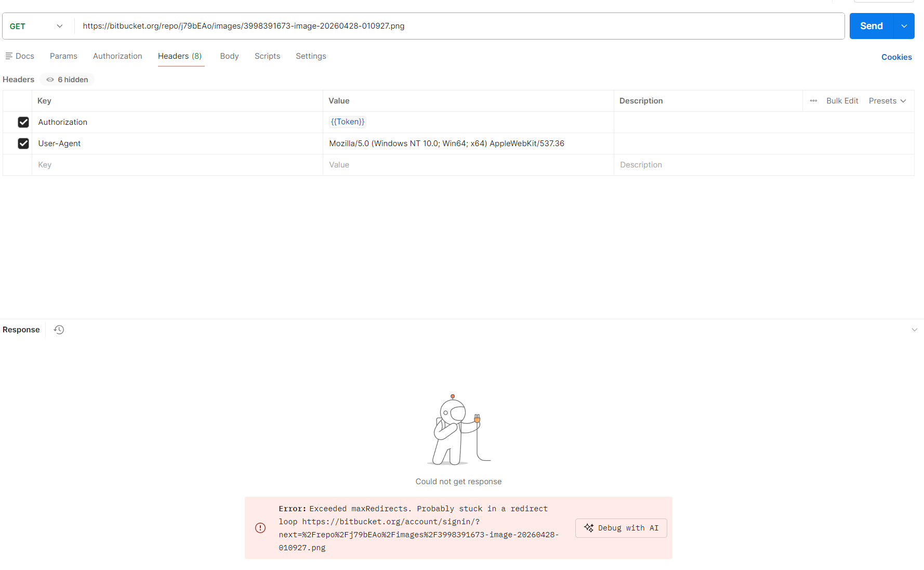Screen dimensions: 924x570
Task: Click the three-dots more options icon
Action: (813, 101)
